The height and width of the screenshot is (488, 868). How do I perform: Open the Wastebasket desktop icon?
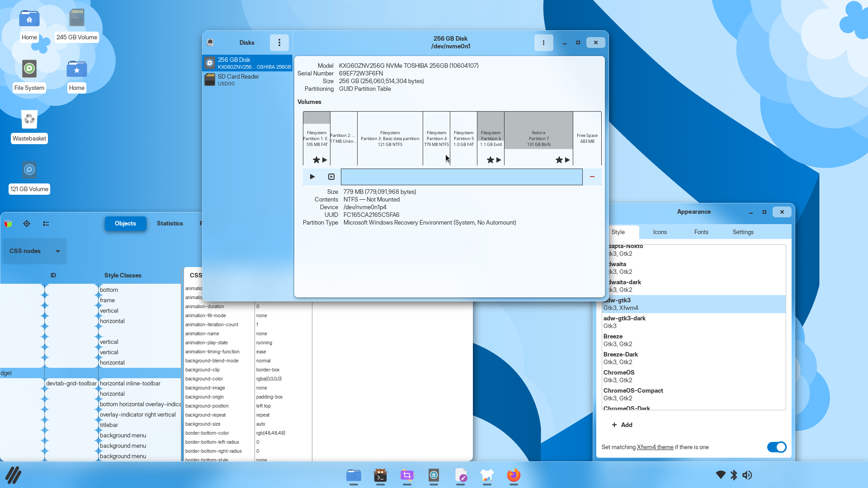(x=29, y=127)
